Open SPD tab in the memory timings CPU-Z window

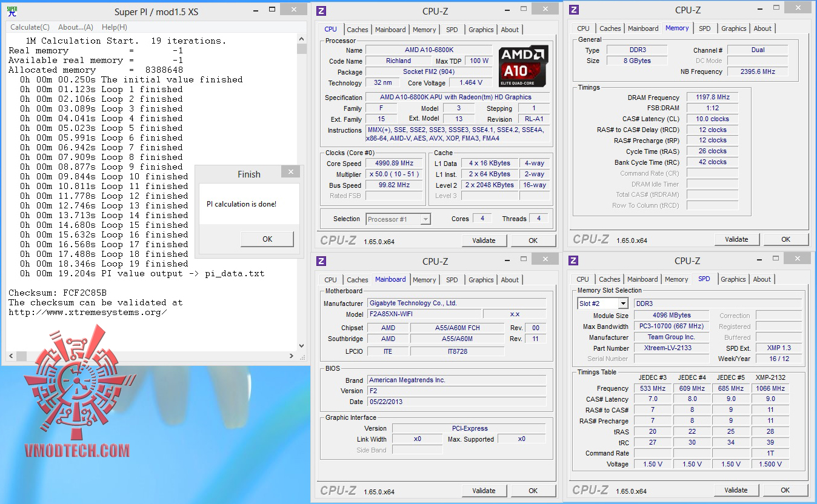pyautogui.click(x=705, y=28)
